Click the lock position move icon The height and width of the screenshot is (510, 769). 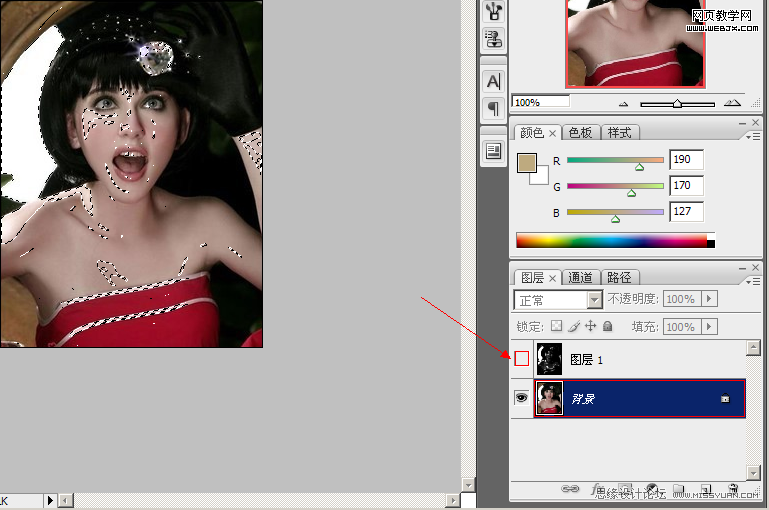pyautogui.click(x=591, y=326)
